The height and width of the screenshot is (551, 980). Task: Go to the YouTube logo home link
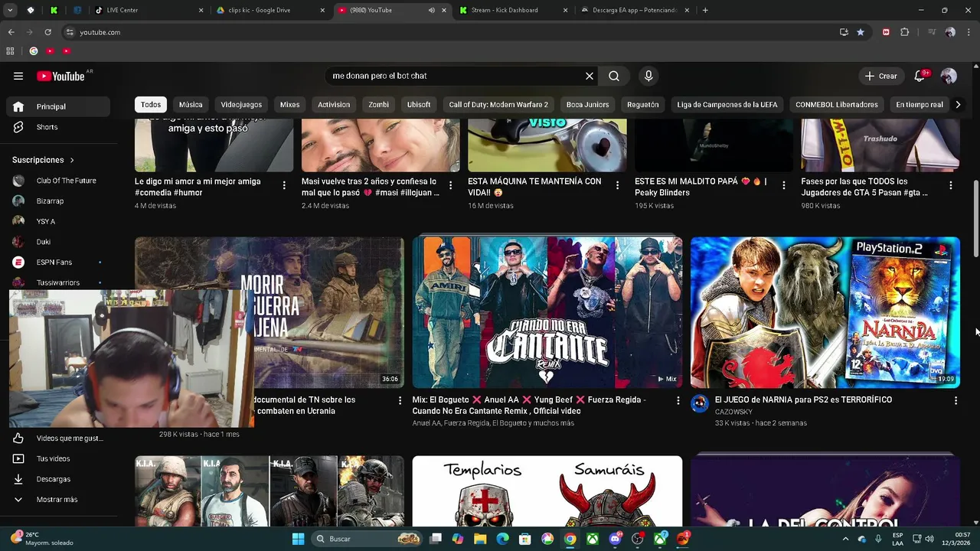[x=60, y=76]
